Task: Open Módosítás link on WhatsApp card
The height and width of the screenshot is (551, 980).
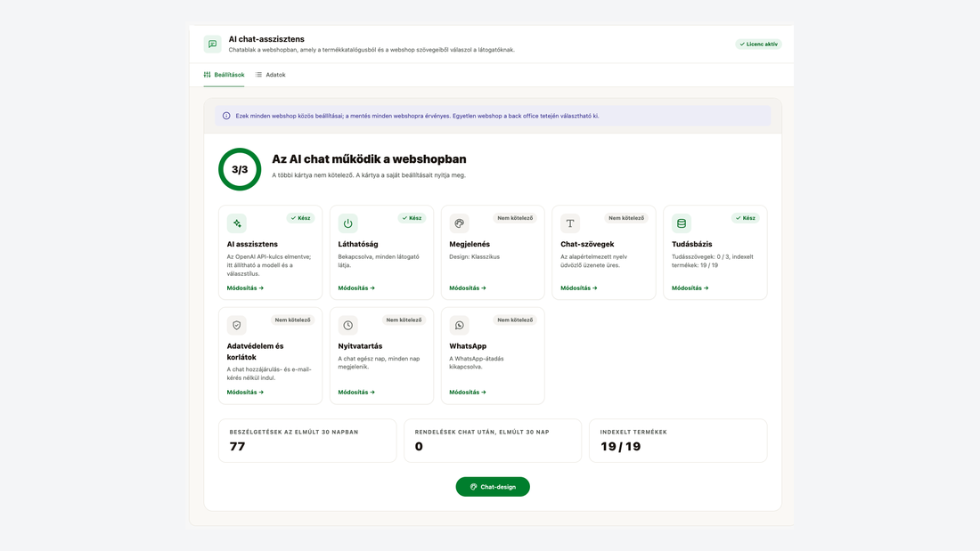Action: pos(468,393)
